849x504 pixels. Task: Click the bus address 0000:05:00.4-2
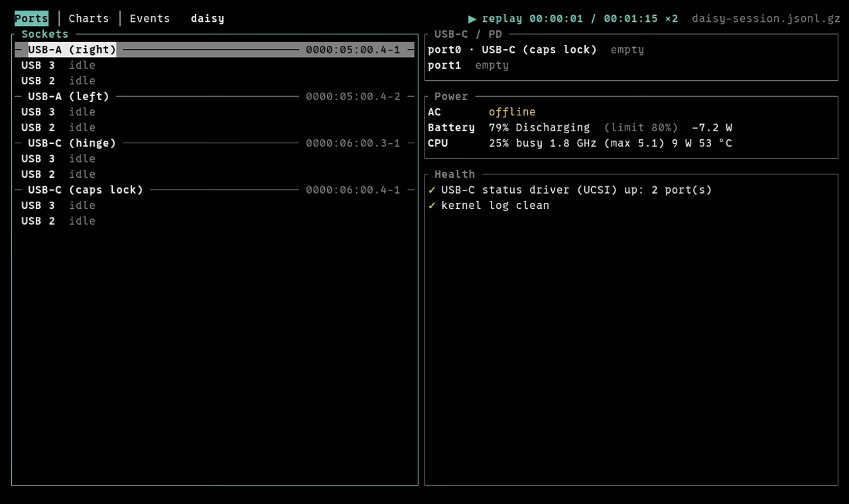pos(354,97)
